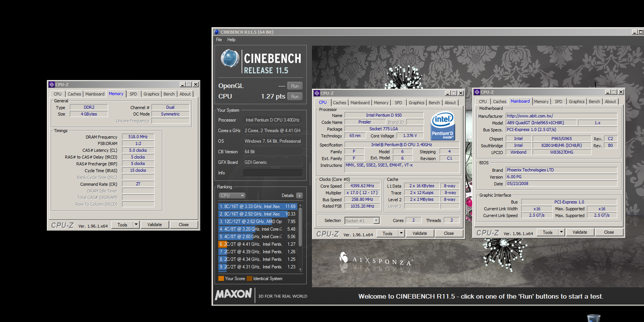Screen dimensions: 644x322
Task: Open Tools dropdown arrow in Mainboard CPU-Z window
Action: 561,232
